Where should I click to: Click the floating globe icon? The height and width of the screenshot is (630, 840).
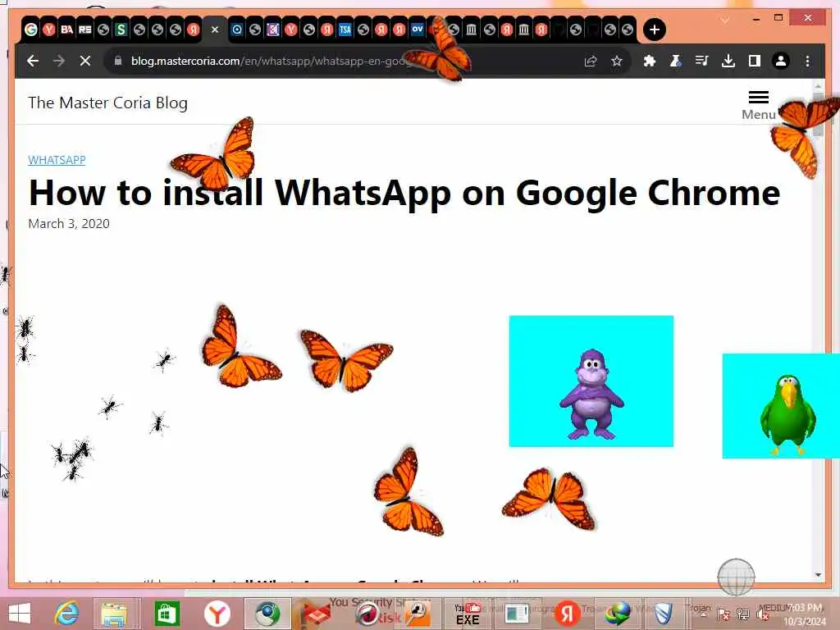(x=736, y=577)
